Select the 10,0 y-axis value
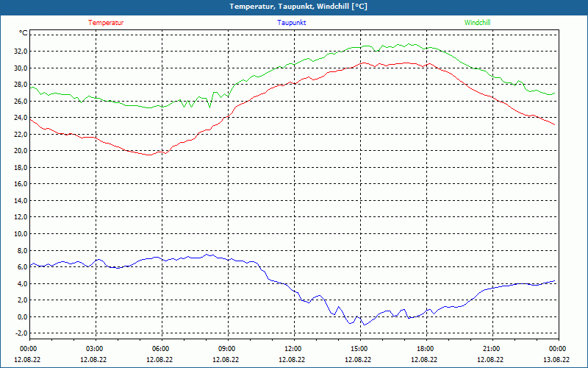588x368 pixels. coord(21,233)
